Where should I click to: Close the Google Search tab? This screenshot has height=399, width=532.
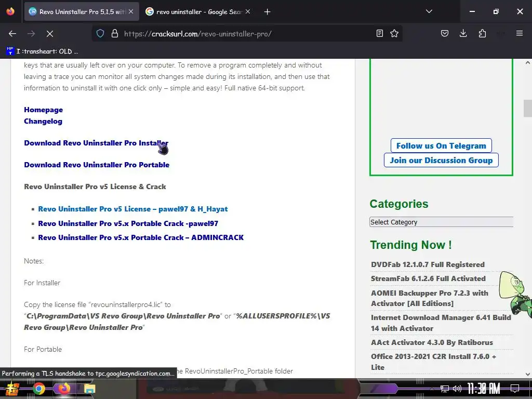pos(248,11)
